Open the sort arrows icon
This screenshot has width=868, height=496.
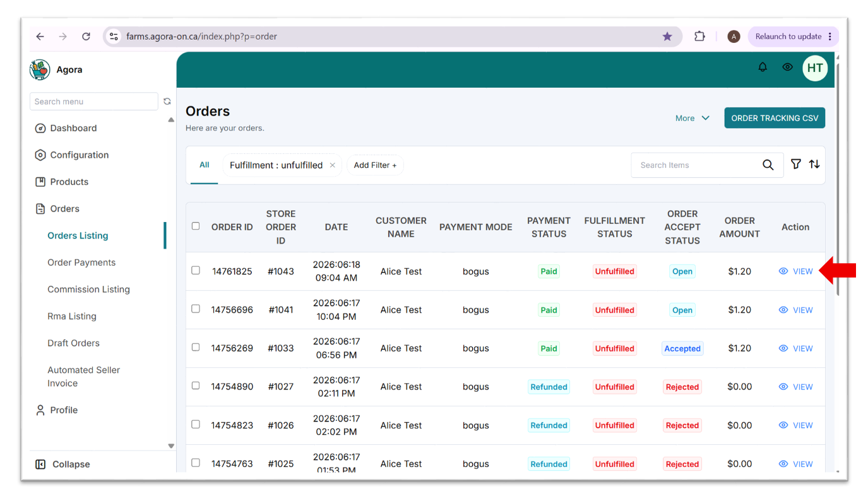(x=814, y=164)
